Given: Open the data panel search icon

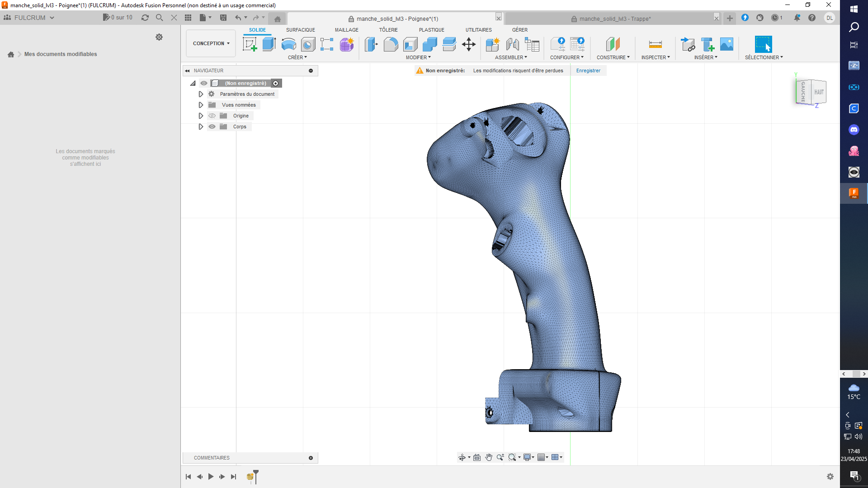Looking at the screenshot, I should pyautogui.click(x=159, y=18).
